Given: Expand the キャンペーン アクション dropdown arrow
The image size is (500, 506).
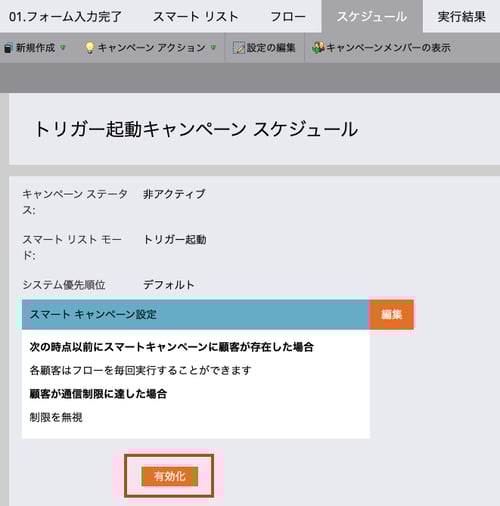Looking at the screenshot, I should click(213, 48).
